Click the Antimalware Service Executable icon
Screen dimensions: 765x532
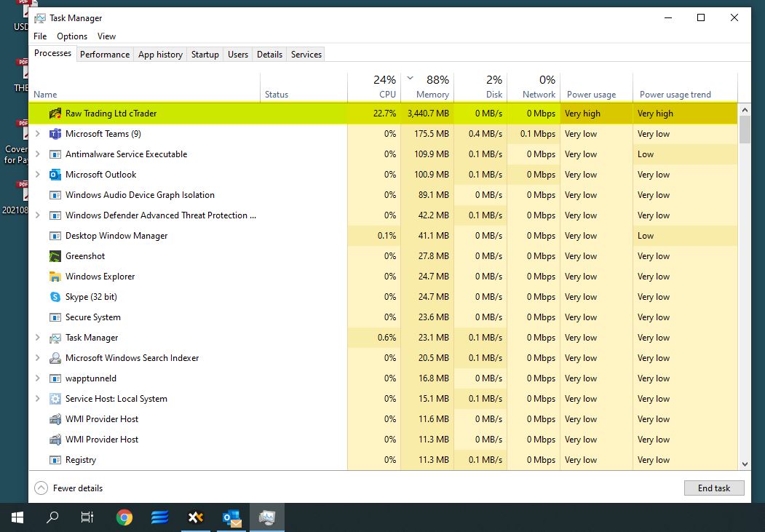[55, 154]
